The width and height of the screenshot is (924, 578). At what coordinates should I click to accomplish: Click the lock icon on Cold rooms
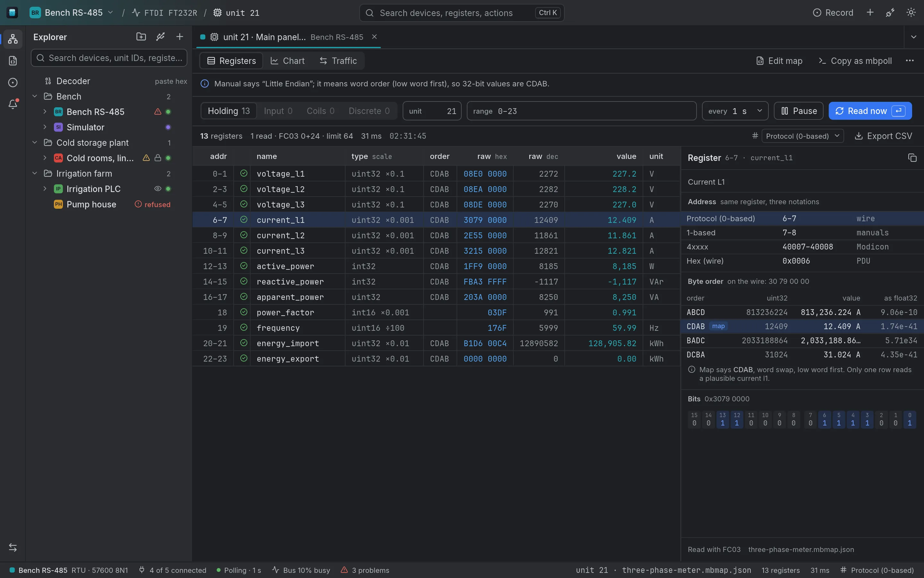coord(158,158)
